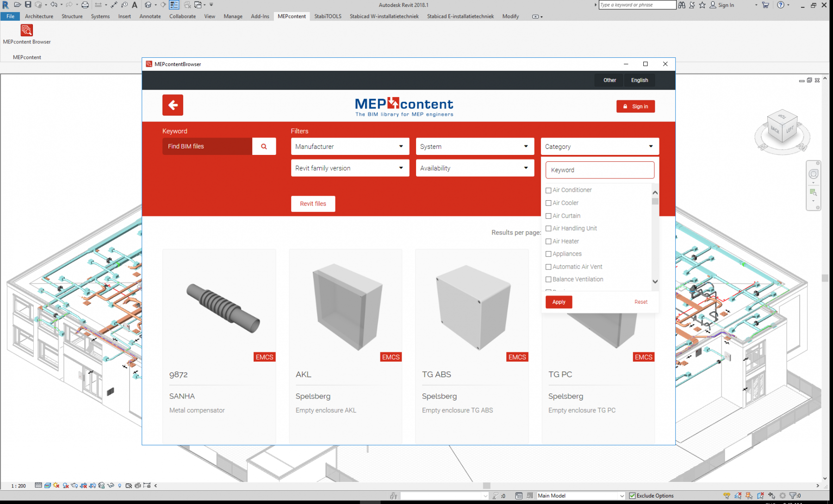Click the Temporary Hide/Isolate glasses icon

[x=111, y=486]
